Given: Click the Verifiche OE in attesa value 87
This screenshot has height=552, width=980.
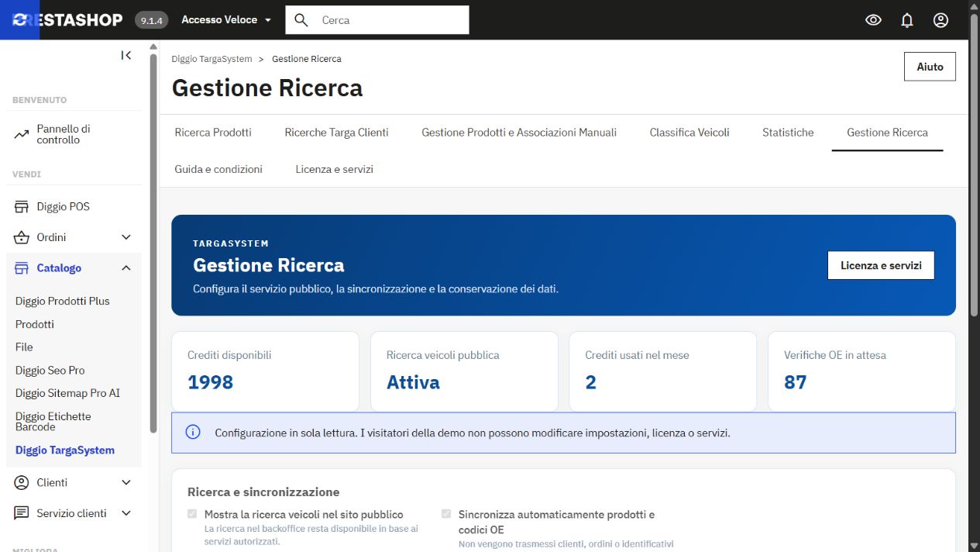Looking at the screenshot, I should point(795,382).
